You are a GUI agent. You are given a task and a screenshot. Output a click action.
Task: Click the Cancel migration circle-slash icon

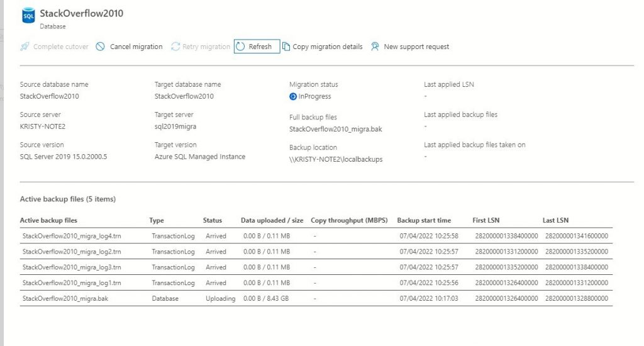101,47
